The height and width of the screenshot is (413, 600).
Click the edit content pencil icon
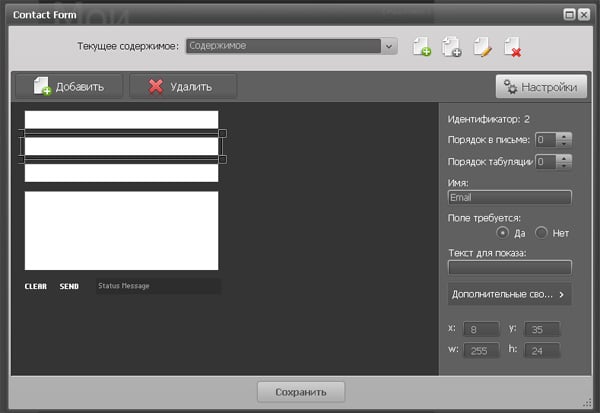click(482, 46)
